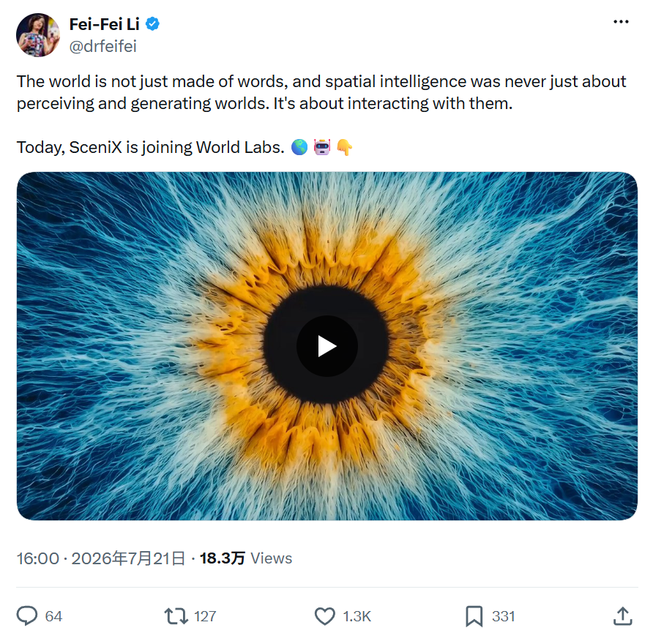Click the 1.3K likes count
653x644 pixels.
[x=357, y=616]
